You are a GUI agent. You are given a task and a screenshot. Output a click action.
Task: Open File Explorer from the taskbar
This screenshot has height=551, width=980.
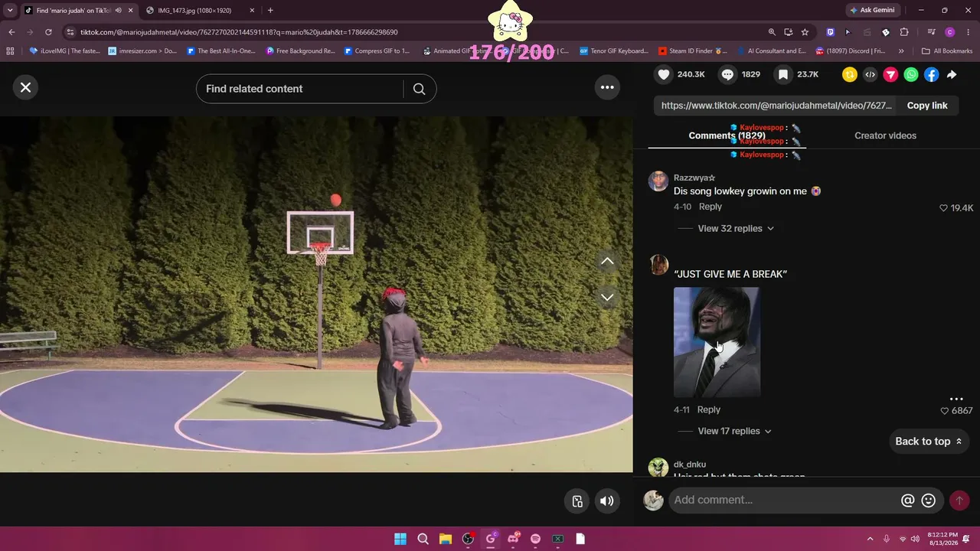click(x=446, y=539)
